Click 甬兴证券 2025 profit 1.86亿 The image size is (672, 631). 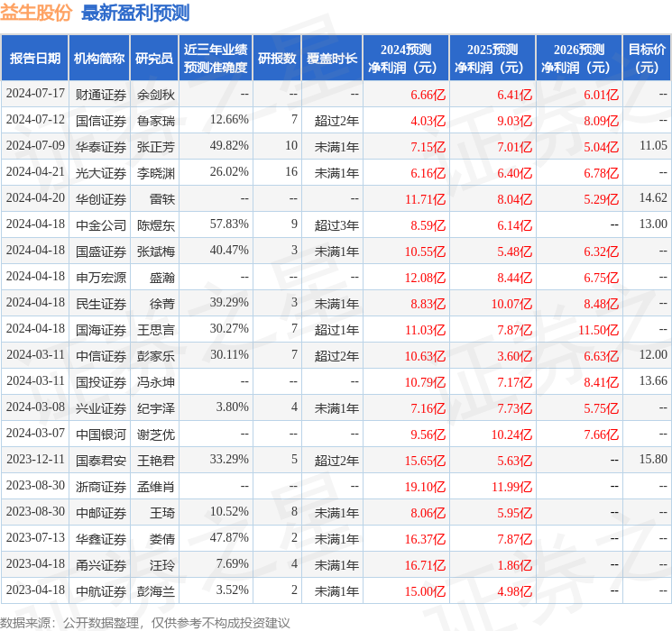point(514,565)
